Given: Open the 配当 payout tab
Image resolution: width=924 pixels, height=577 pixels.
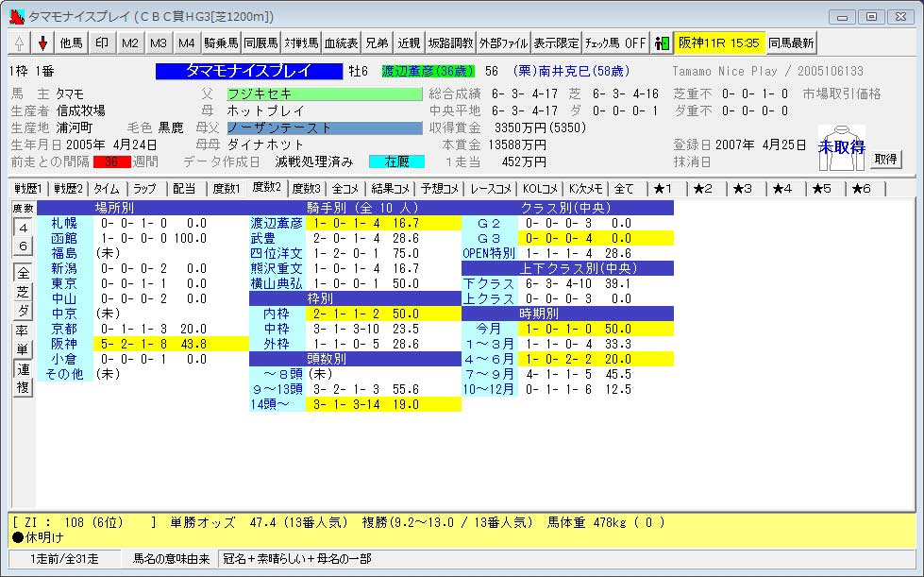Looking at the screenshot, I should pos(185,189).
